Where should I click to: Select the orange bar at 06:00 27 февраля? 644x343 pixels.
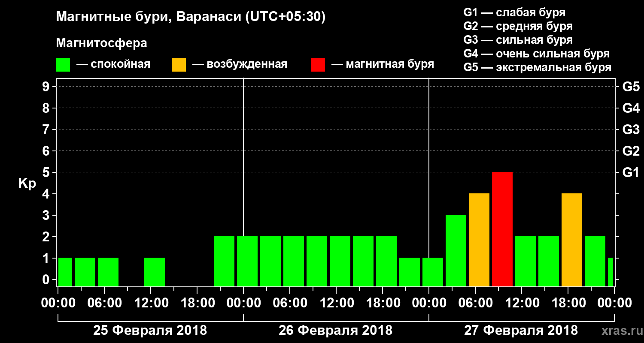point(479,240)
